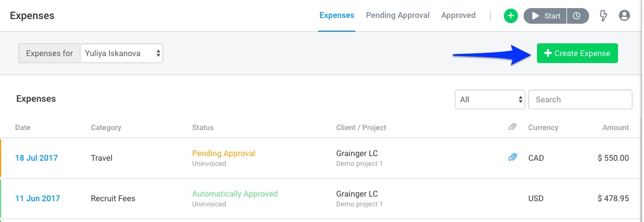Screen dimensions: 644x222
Task: Click the blue paperclip attachment on Travel expense
Action: click(x=513, y=157)
